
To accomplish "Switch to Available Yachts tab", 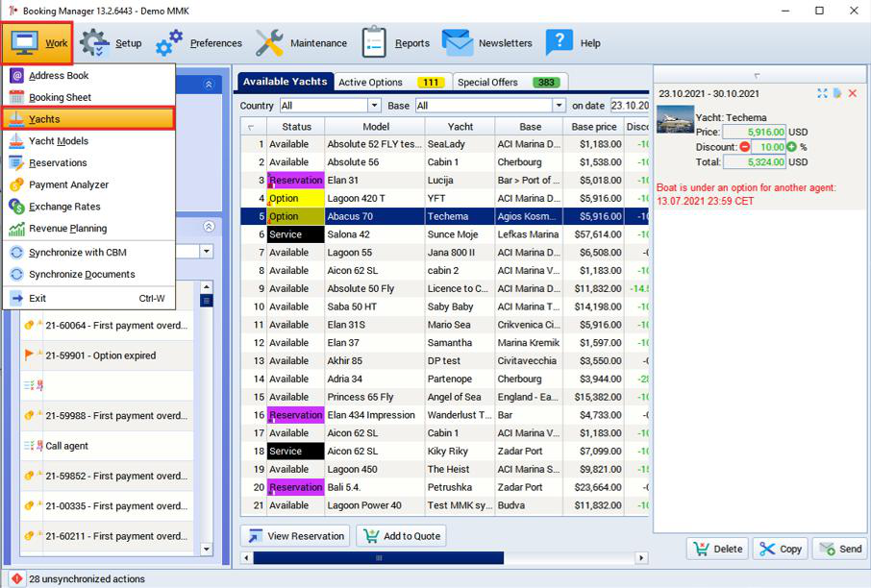I will [x=286, y=82].
